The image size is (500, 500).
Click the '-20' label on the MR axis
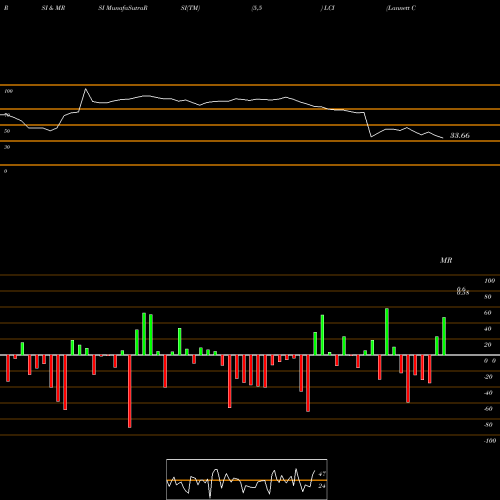click(x=488, y=377)
